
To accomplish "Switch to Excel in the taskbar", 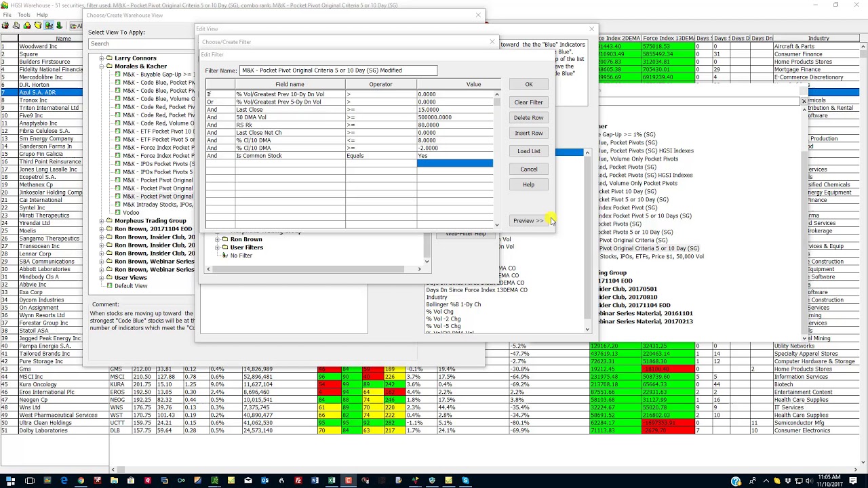I will [x=332, y=481].
